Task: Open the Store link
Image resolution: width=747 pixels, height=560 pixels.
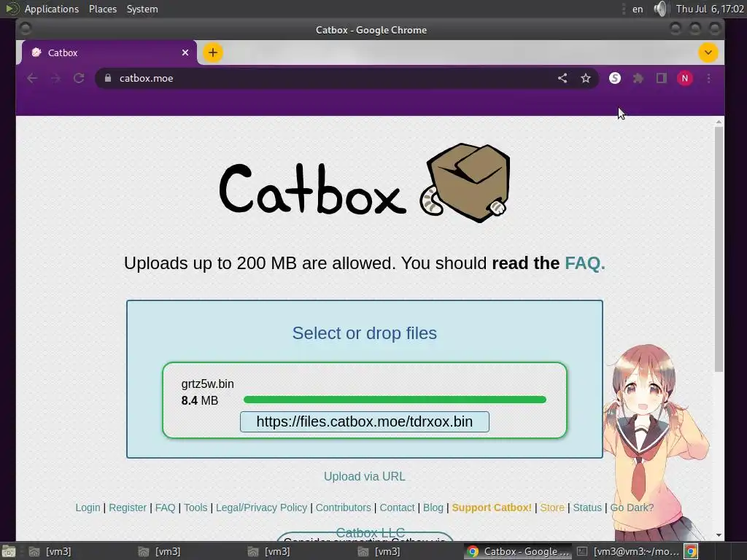Action: (552, 507)
